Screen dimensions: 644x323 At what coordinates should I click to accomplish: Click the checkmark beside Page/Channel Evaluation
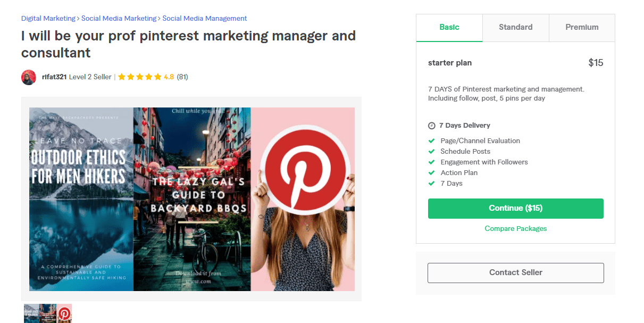click(432, 141)
